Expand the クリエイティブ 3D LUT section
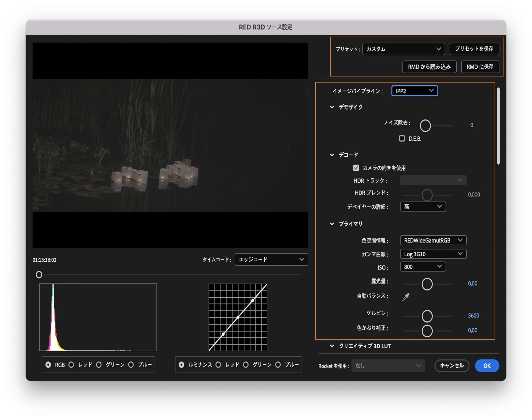Image resolution: width=532 pixels, height=420 pixels. click(332, 346)
